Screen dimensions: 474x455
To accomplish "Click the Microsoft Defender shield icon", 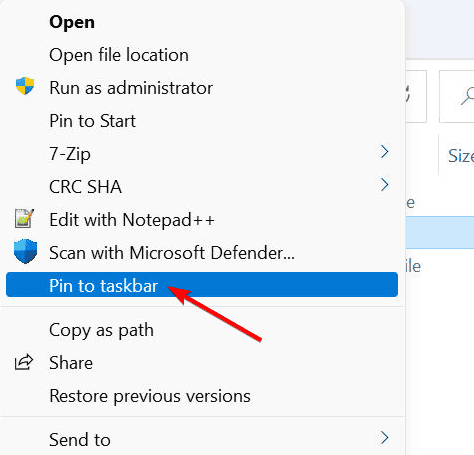I will coord(25,251).
